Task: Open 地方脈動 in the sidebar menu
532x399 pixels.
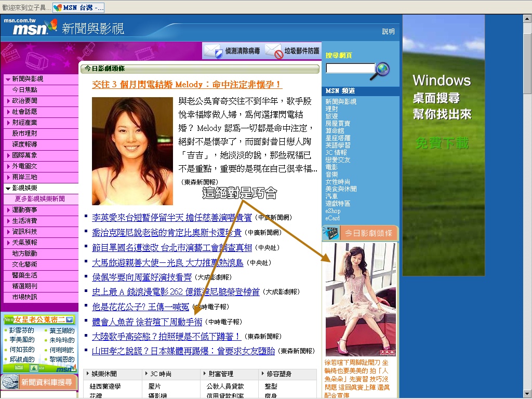Action: (x=24, y=254)
